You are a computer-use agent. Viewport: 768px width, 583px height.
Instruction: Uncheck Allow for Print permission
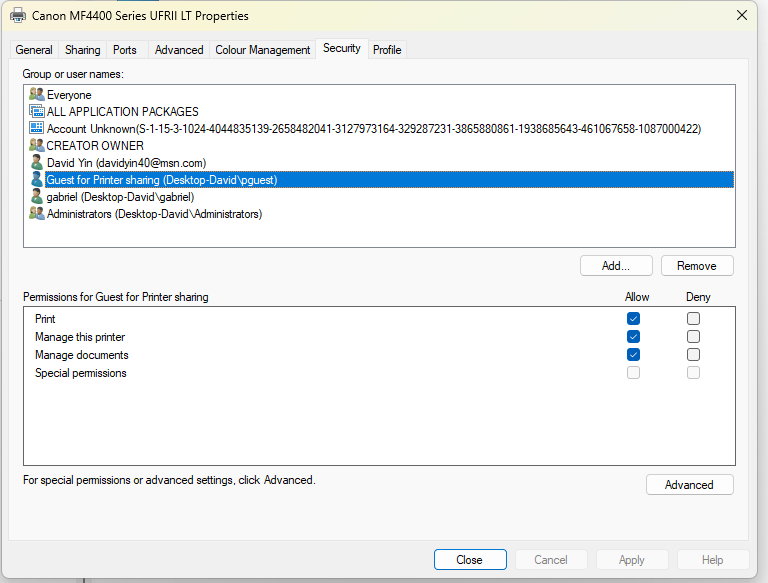pyautogui.click(x=633, y=318)
